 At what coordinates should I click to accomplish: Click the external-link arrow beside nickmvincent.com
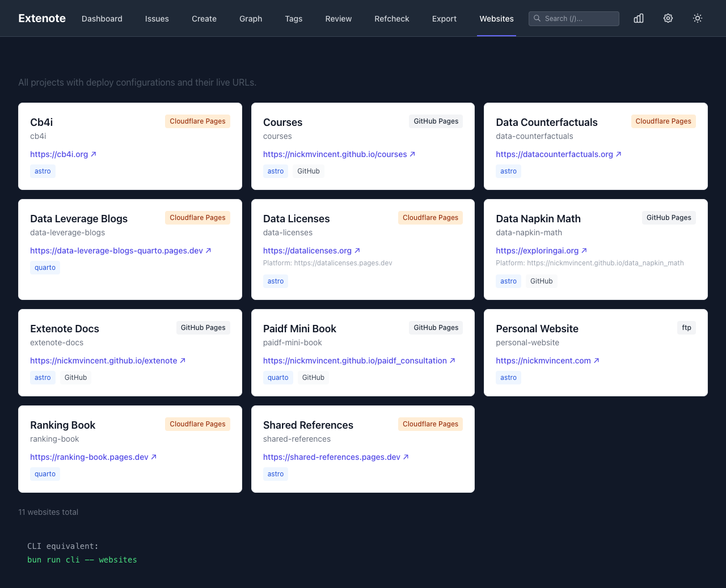pyautogui.click(x=597, y=360)
